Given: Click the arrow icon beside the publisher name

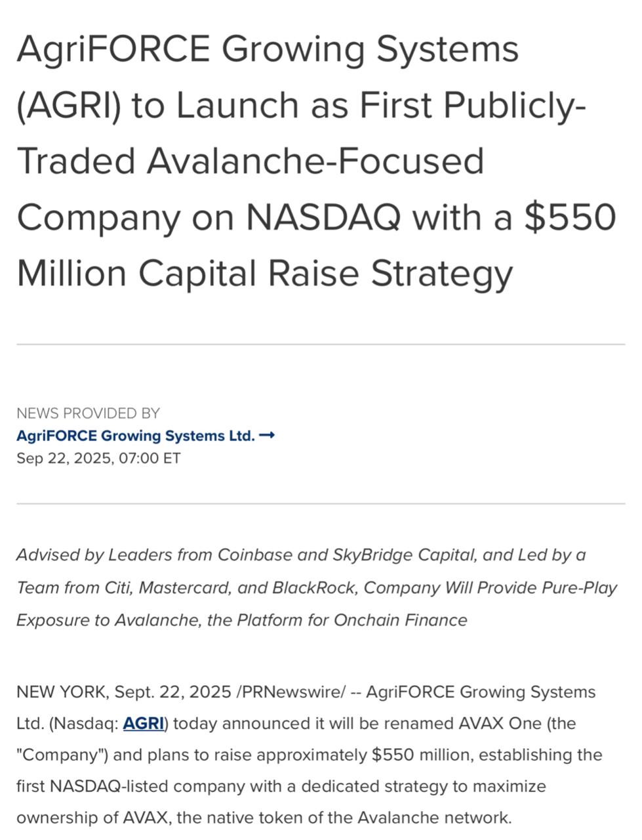Looking at the screenshot, I should (267, 435).
